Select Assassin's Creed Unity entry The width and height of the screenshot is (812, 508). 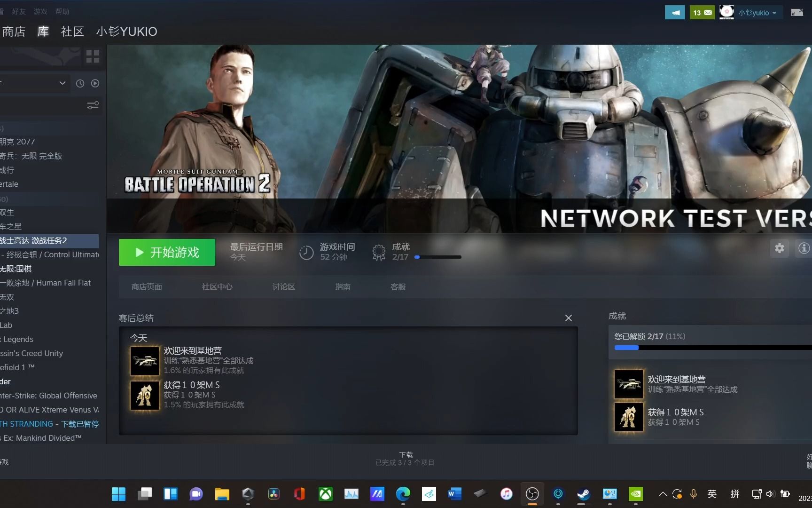[x=49, y=353]
